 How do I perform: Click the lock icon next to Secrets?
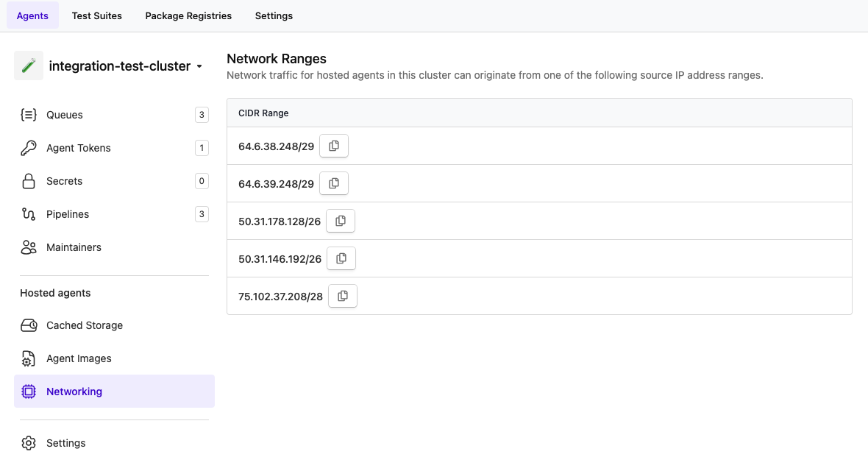28,181
